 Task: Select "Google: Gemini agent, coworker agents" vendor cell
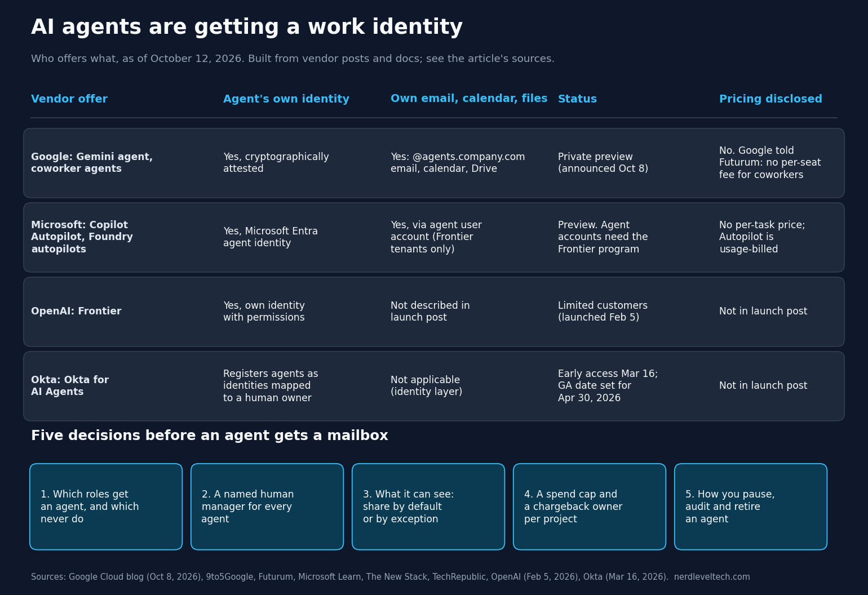pos(92,163)
